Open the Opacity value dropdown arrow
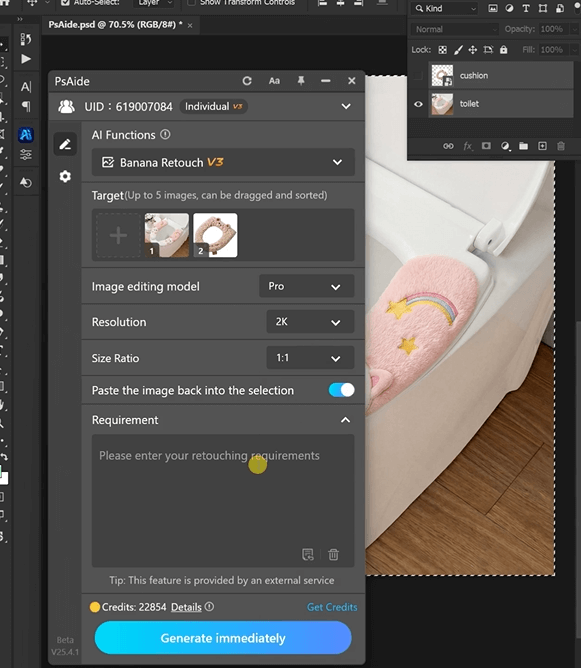The width and height of the screenshot is (581, 668). pyautogui.click(x=574, y=29)
